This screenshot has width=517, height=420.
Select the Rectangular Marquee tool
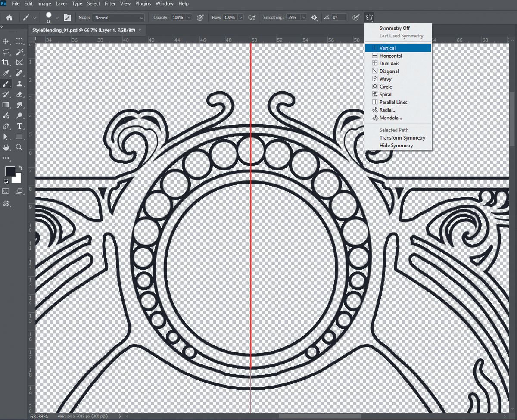19,41
